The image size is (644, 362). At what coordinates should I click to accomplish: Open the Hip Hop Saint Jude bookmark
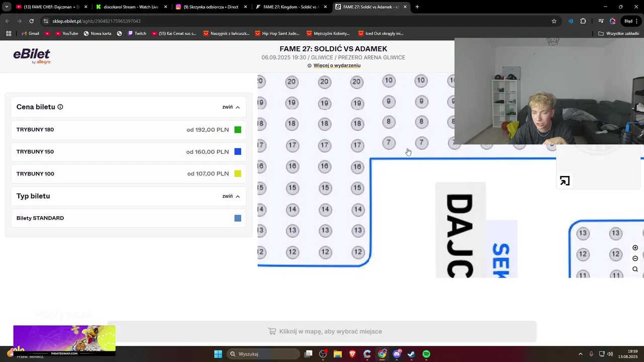pyautogui.click(x=277, y=34)
